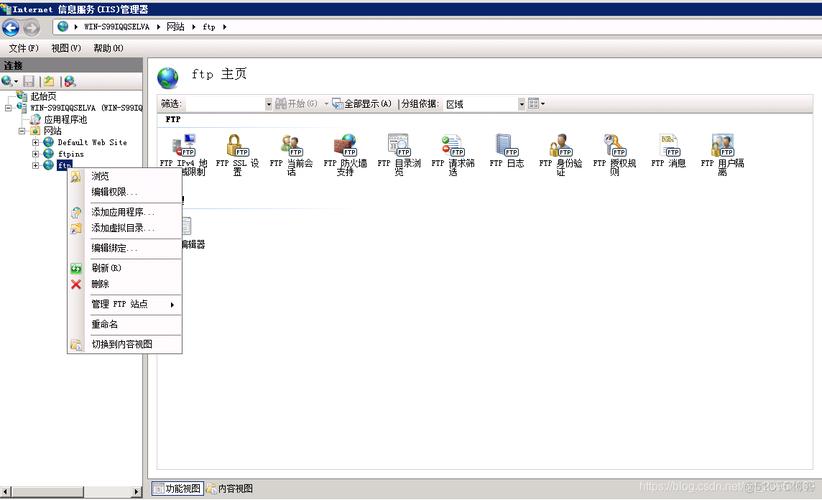Open the 开始(G) dropdown arrow
The image size is (822, 500).
pos(326,104)
